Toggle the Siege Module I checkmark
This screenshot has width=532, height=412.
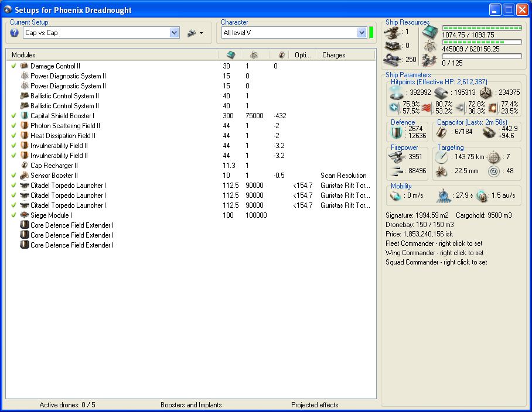coord(13,215)
